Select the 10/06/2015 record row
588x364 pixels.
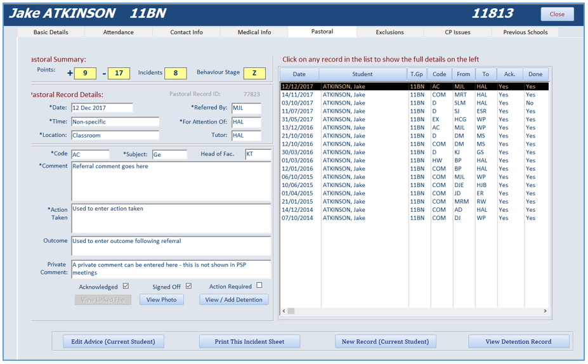(414, 185)
